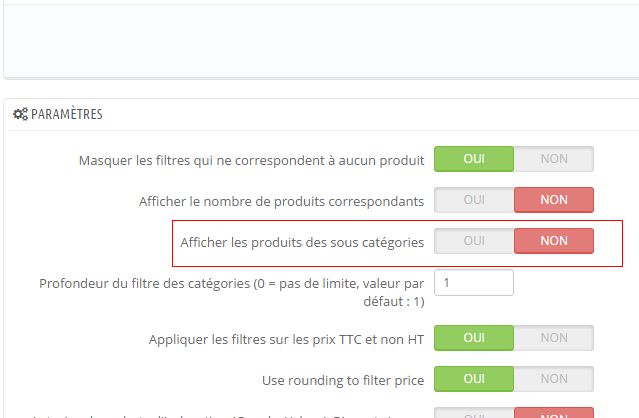Switch Afficher le nombre de produits to OUI

[474, 200]
